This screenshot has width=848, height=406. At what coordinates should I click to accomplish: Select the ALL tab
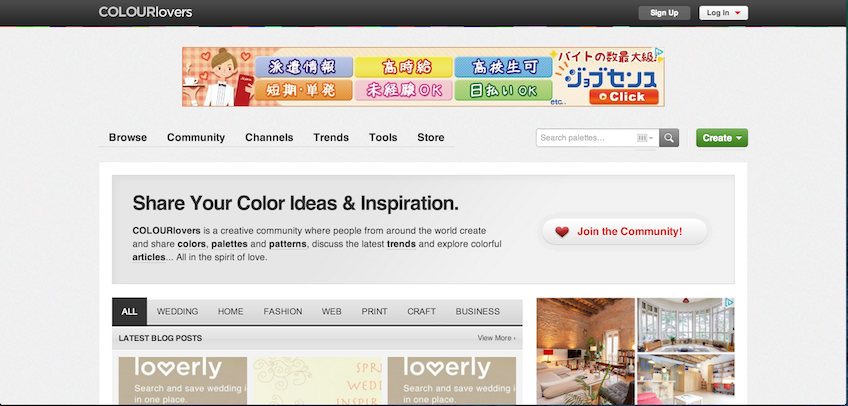click(129, 311)
